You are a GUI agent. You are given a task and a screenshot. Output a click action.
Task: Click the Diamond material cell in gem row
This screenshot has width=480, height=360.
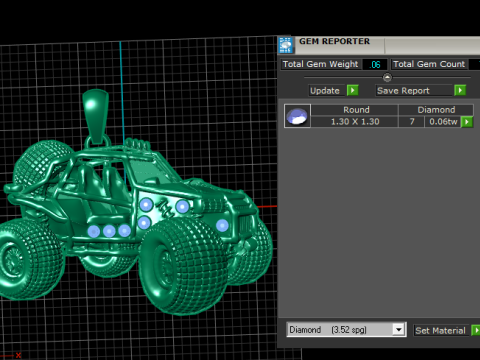436,110
